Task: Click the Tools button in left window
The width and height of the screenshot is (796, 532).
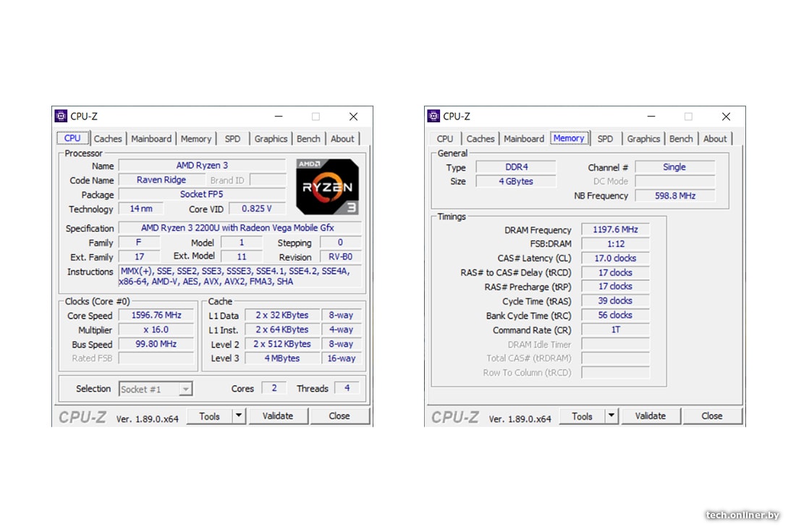Action: point(210,416)
